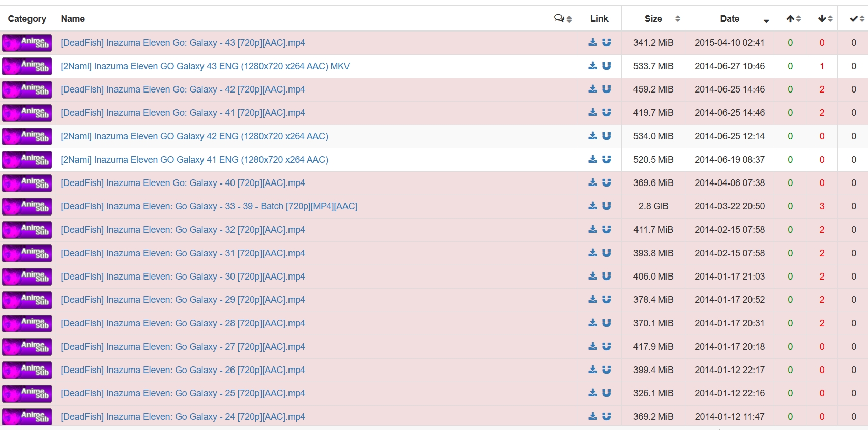Click Anime Sub category icon for Go Galaxy 30
The height and width of the screenshot is (430, 868).
point(27,277)
